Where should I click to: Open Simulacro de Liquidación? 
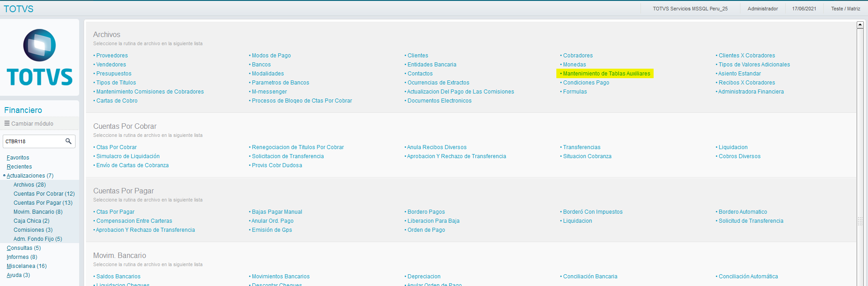[x=128, y=156]
